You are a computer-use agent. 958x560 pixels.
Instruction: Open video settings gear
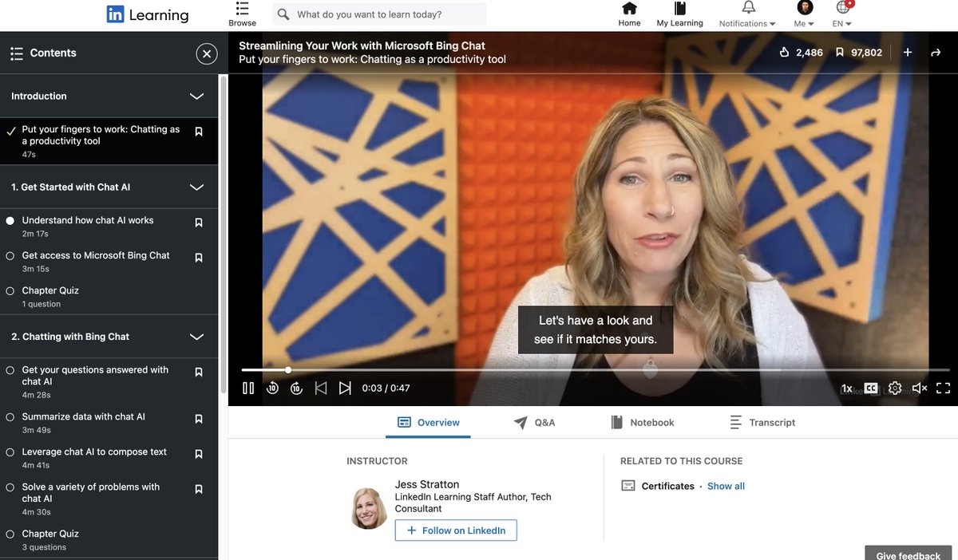click(x=895, y=388)
